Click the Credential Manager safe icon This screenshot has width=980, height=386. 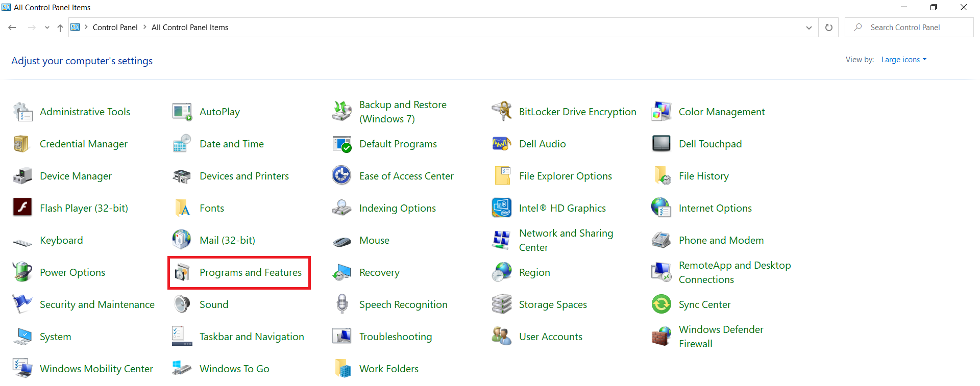[x=22, y=144]
